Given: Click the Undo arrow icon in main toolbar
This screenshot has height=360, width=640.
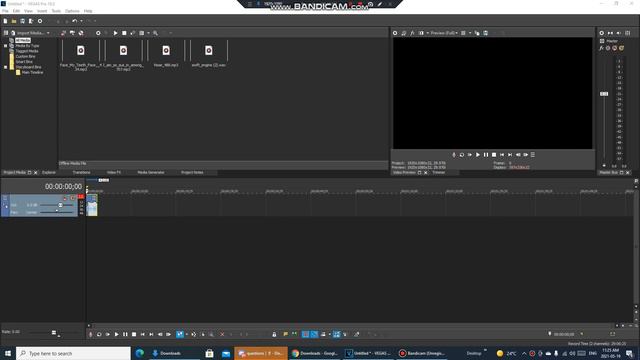Looking at the screenshot, I should (74, 21).
